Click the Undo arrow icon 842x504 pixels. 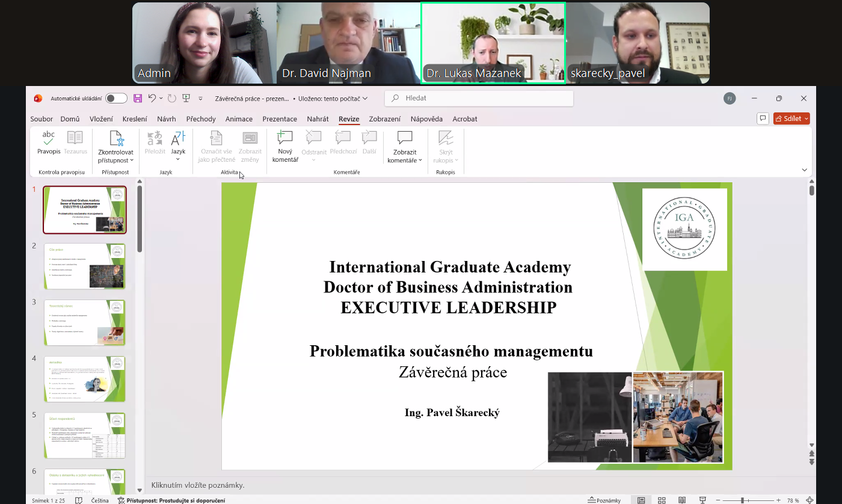[152, 99]
